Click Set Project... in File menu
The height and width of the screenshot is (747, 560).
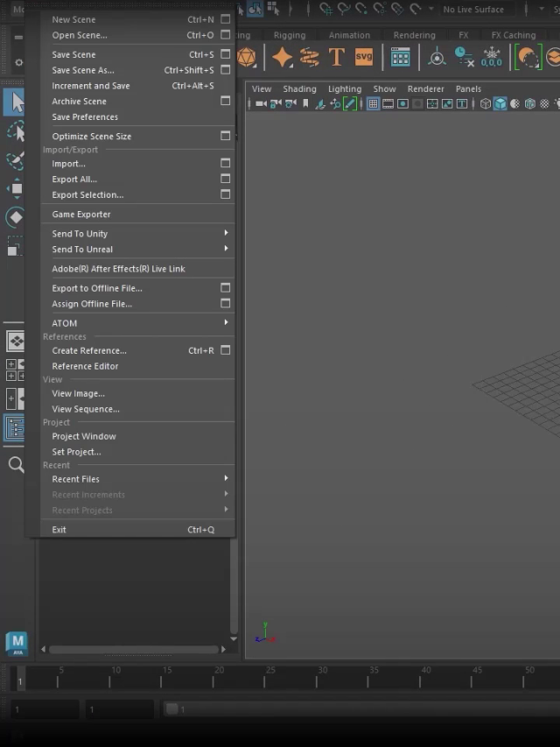pos(76,452)
